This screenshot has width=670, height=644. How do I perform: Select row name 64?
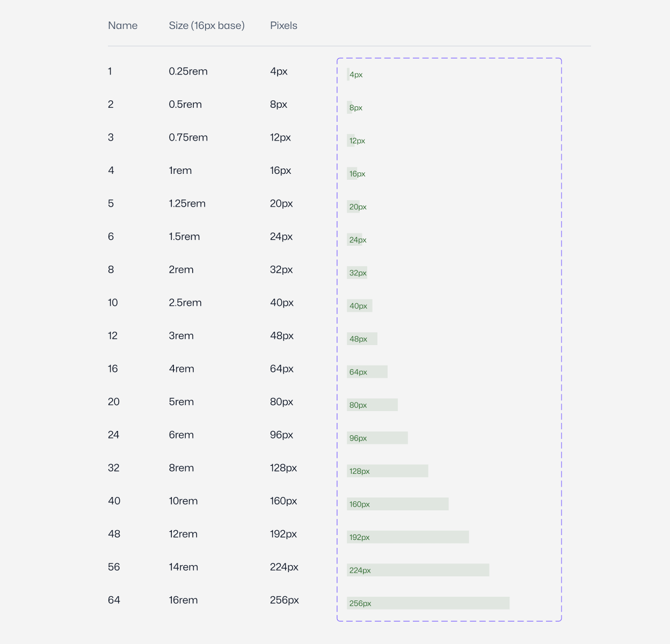[x=114, y=600]
